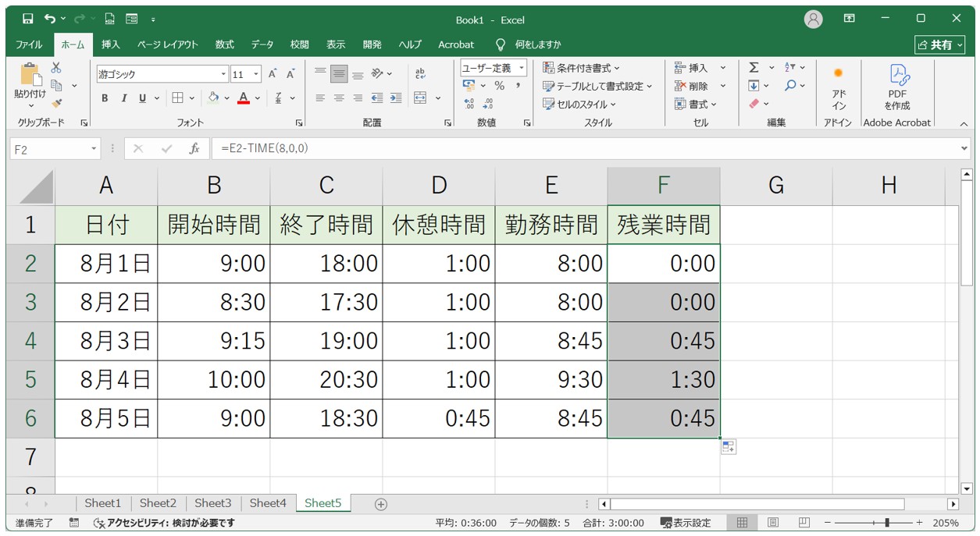Increase decimal places icon
The image size is (980, 536).
pos(469,103)
